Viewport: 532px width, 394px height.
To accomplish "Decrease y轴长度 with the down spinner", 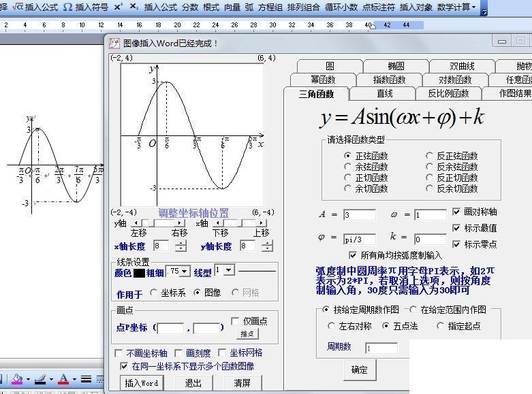I will 267,248.
